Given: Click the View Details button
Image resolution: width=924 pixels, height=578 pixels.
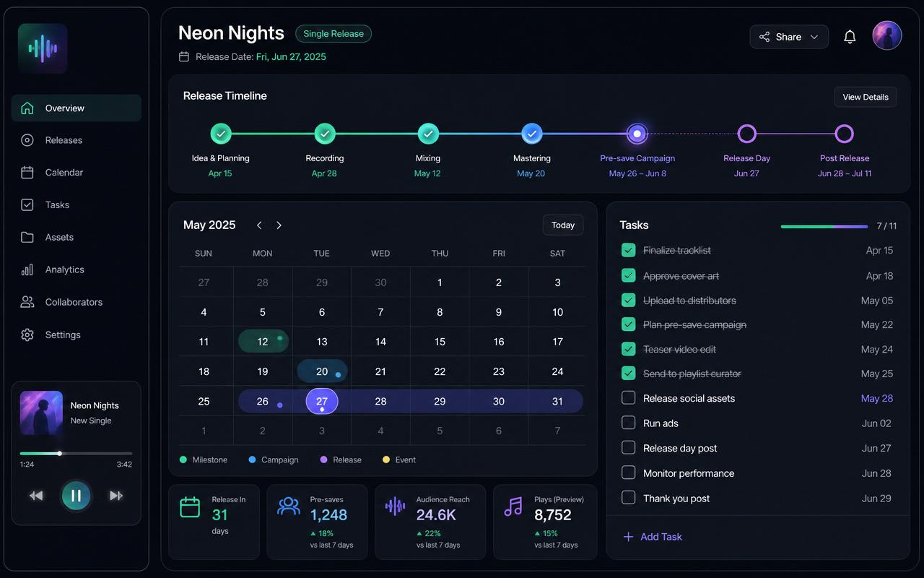Looking at the screenshot, I should (866, 97).
